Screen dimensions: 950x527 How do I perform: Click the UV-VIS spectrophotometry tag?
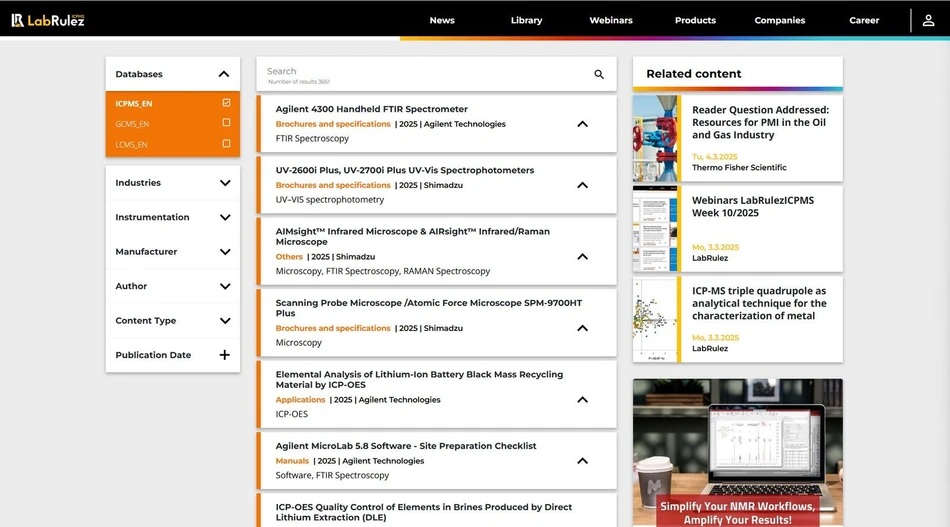coord(330,200)
